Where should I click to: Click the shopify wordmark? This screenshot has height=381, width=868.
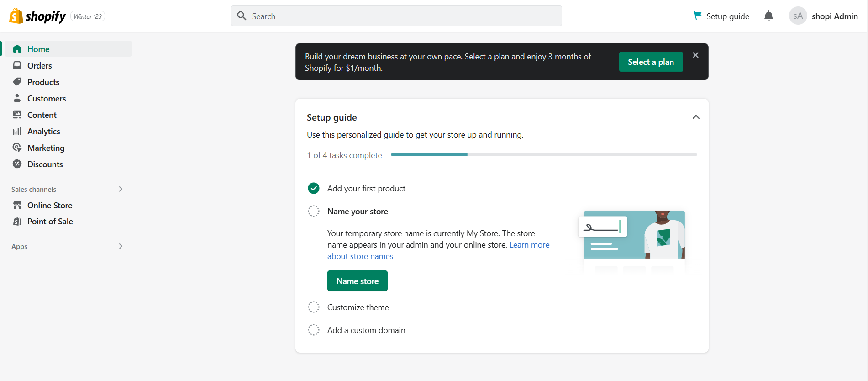(46, 16)
